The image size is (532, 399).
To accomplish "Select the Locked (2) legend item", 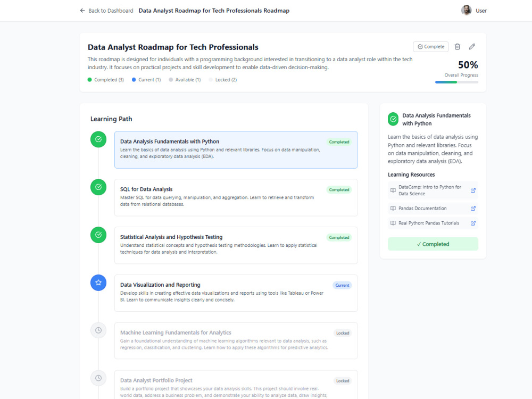I will [223, 80].
